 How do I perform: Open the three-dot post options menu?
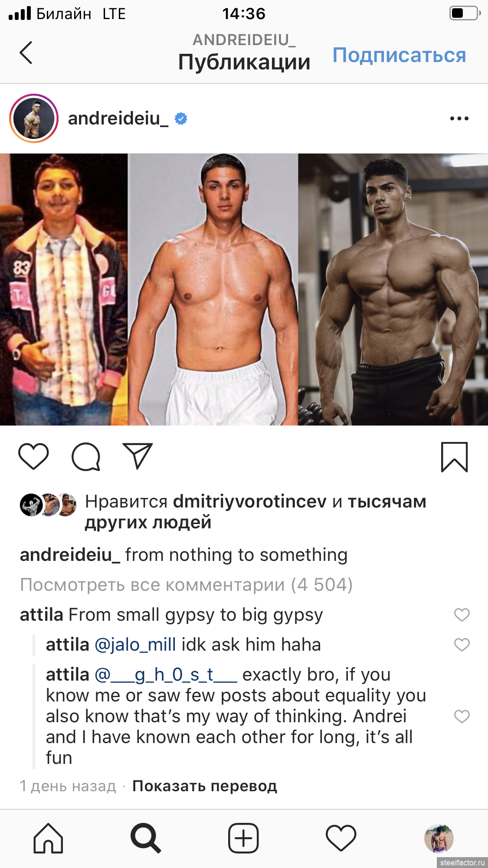point(459,118)
